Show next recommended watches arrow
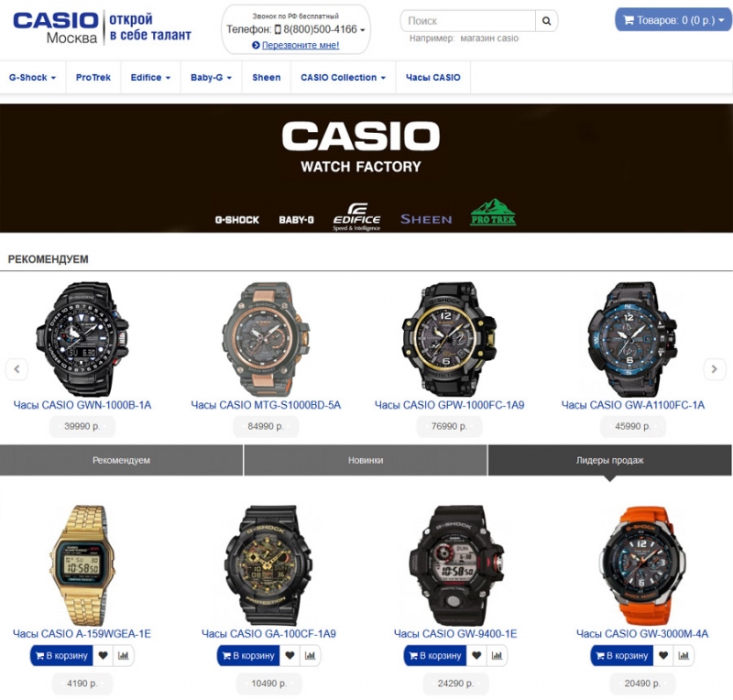Screen dimensions: 733x700 click(715, 369)
